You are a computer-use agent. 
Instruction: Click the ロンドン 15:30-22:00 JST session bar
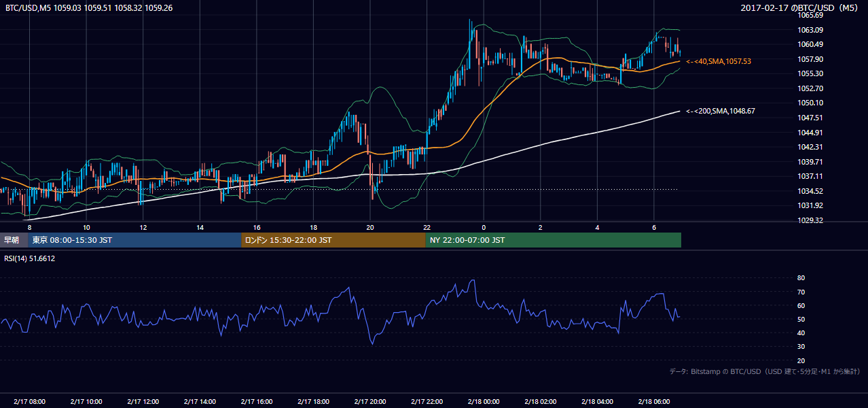click(333, 240)
